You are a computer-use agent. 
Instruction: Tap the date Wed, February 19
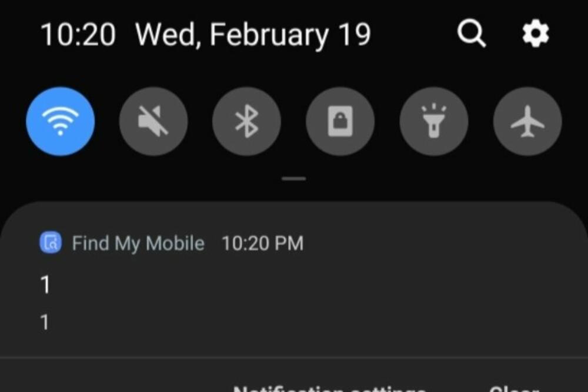point(253,35)
